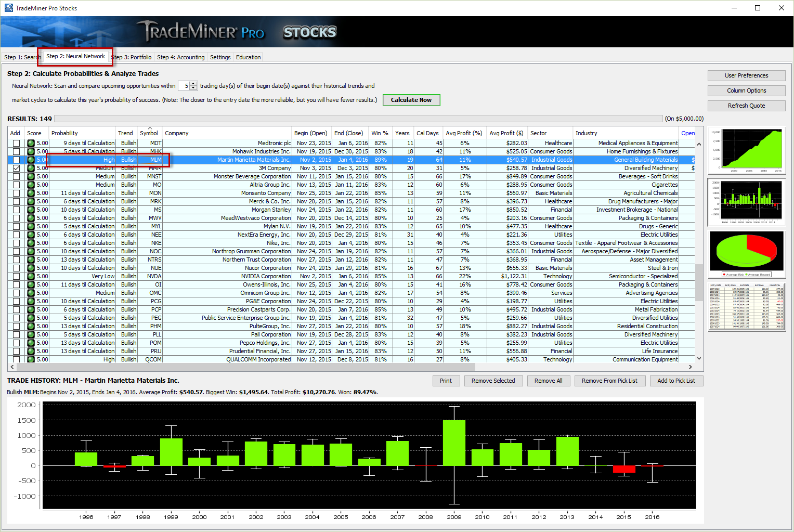The height and width of the screenshot is (532, 794).
Task: Check the Add box for Altria Group Inc.
Action: [x=16, y=185]
